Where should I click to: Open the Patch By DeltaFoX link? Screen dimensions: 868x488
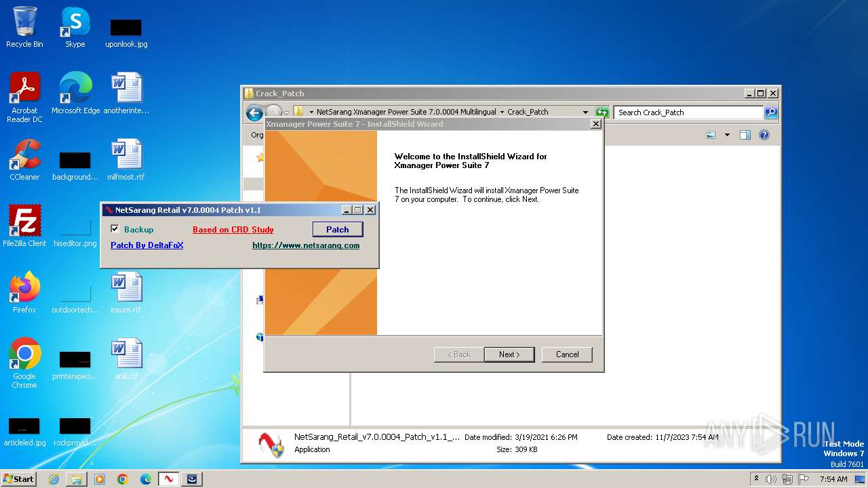(x=147, y=245)
